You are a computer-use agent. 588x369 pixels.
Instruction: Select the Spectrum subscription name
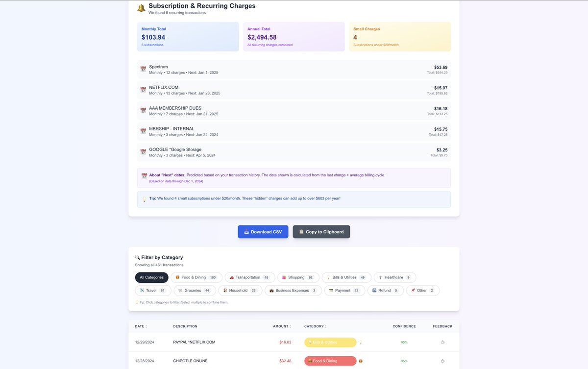(x=159, y=67)
